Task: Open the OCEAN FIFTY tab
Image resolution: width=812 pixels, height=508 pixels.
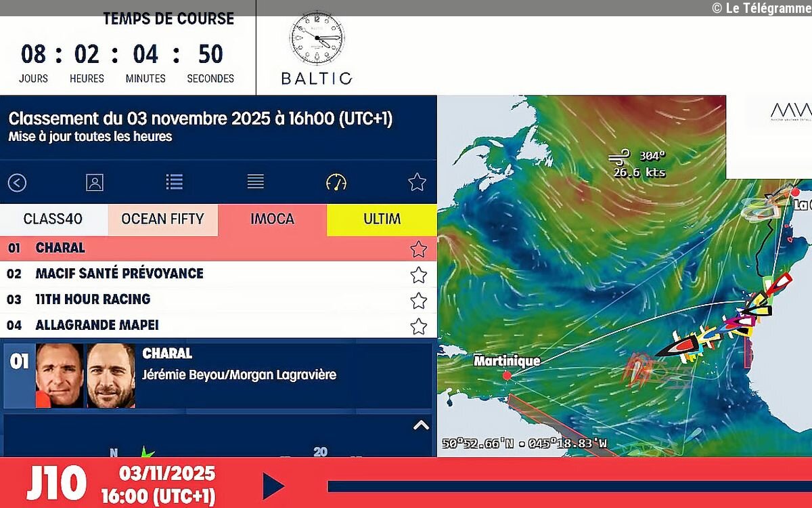Action: tap(162, 219)
